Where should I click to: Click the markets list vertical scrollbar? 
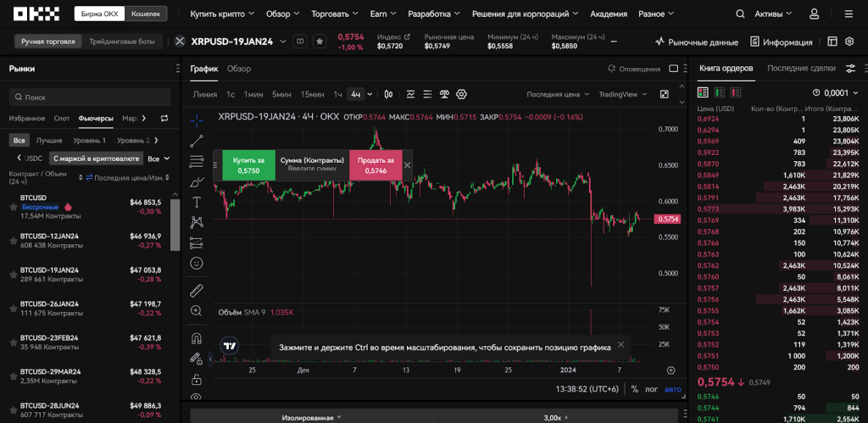coord(175,220)
